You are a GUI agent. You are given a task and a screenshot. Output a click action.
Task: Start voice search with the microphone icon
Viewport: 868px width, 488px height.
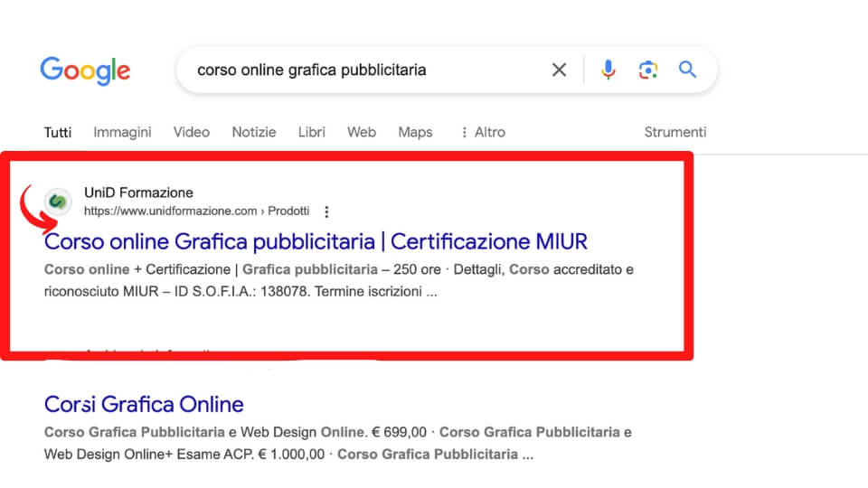608,70
